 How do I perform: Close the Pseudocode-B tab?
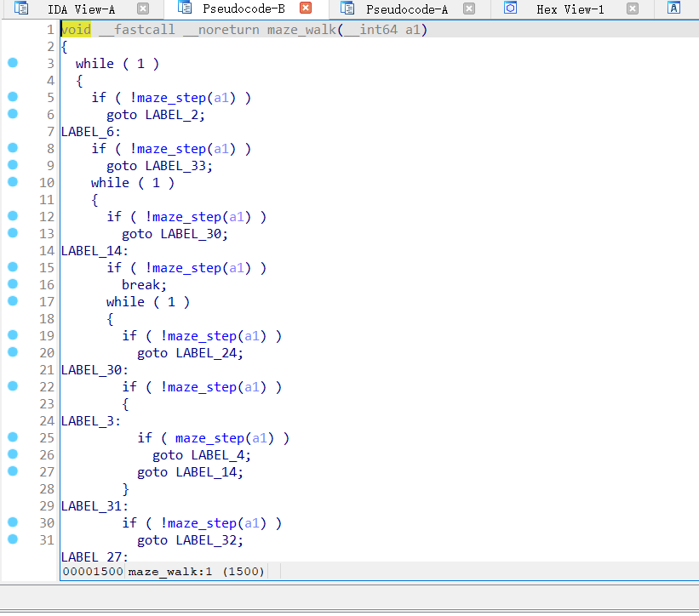pos(305,9)
